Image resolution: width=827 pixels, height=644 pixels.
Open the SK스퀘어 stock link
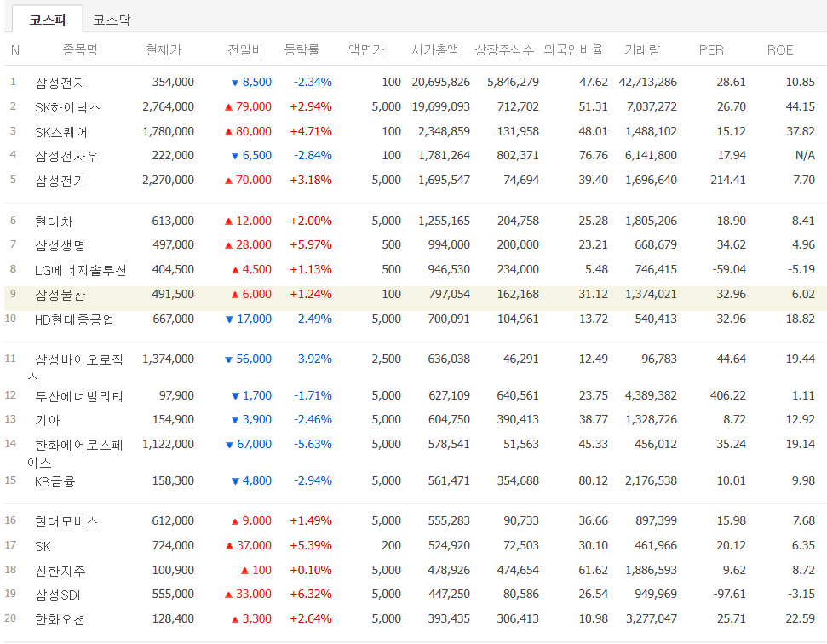(61, 132)
